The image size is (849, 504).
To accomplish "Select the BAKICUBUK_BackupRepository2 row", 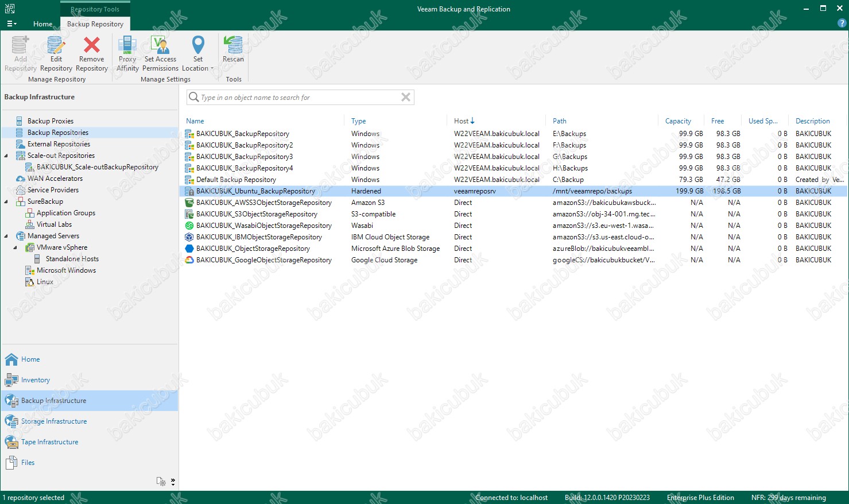I will tap(514, 145).
